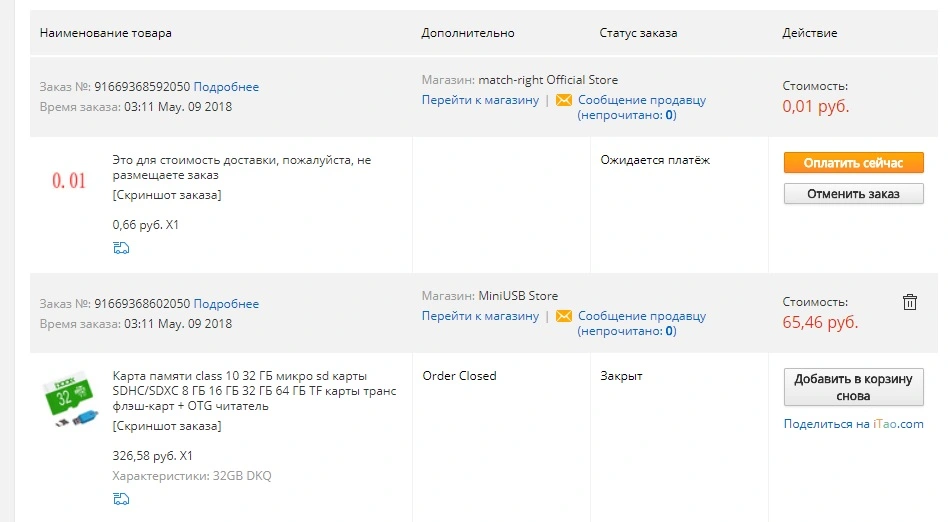Open Подробнее for order 91669368592050
The height and width of the screenshot is (522, 948).
(x=226, y=87)
